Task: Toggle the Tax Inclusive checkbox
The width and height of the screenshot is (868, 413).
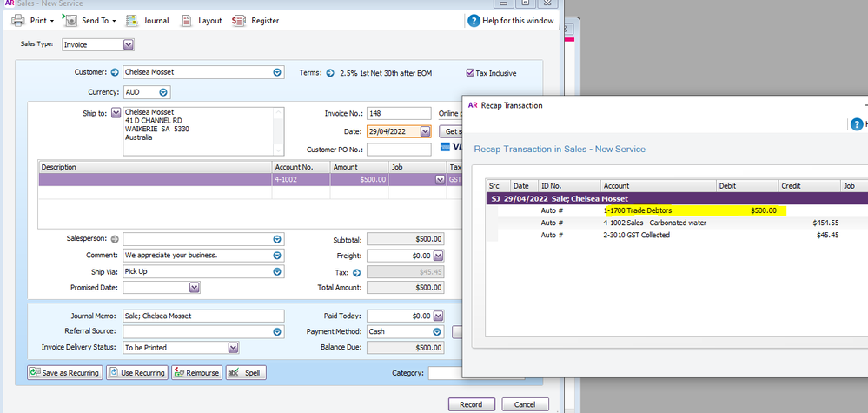Action: point(471,73)
